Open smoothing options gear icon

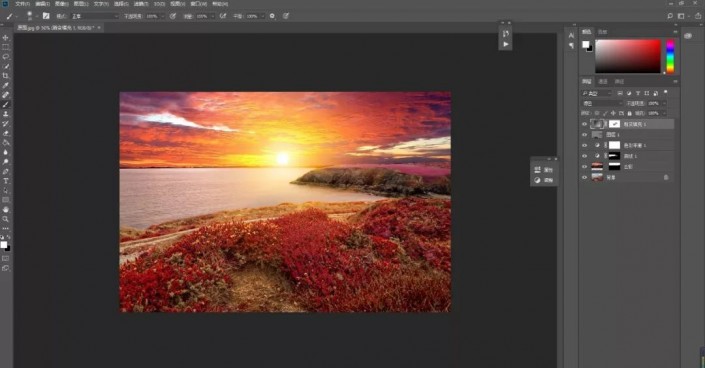pos(272,16)
